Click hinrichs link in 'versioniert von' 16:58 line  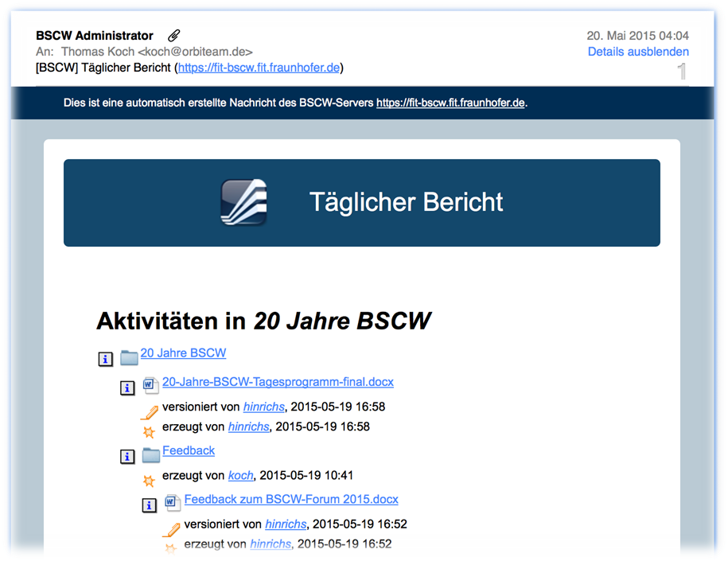click(x=263, y=407)
